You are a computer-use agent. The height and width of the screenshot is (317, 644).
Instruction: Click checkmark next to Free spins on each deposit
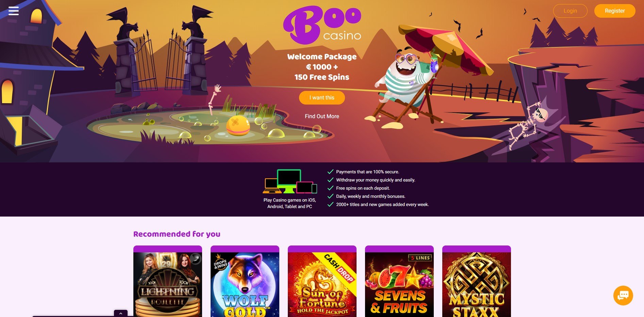pos(330,188)
